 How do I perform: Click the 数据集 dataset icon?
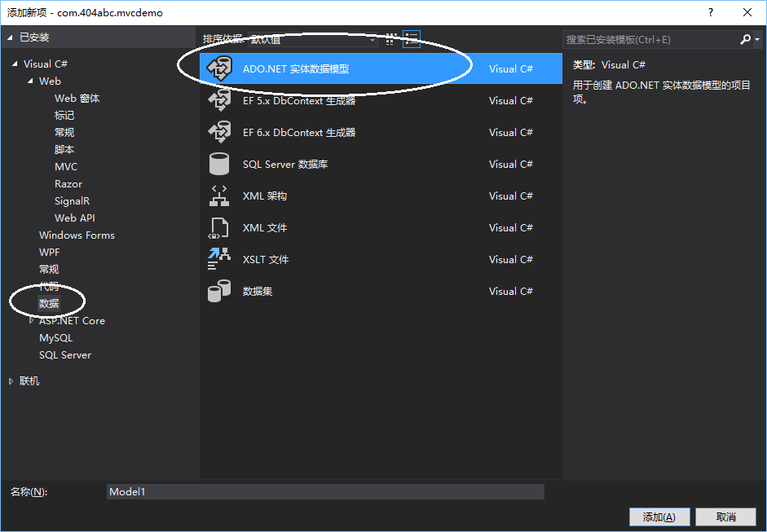219,291
